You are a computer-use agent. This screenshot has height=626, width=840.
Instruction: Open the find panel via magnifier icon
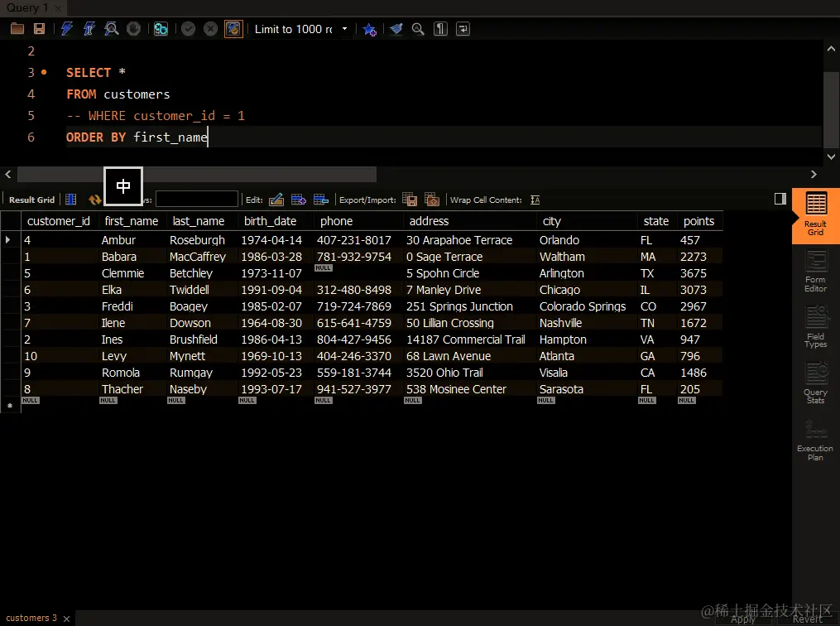418,29
